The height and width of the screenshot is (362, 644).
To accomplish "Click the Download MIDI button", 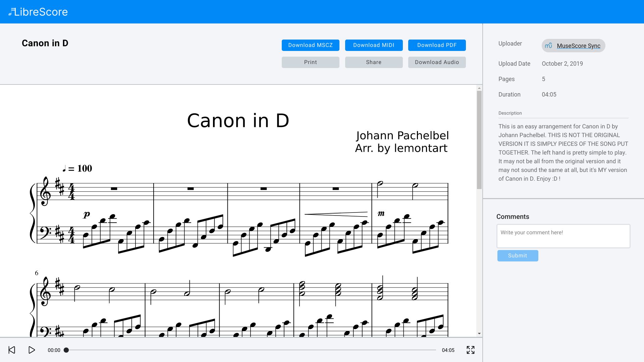I will click(374, 45).
